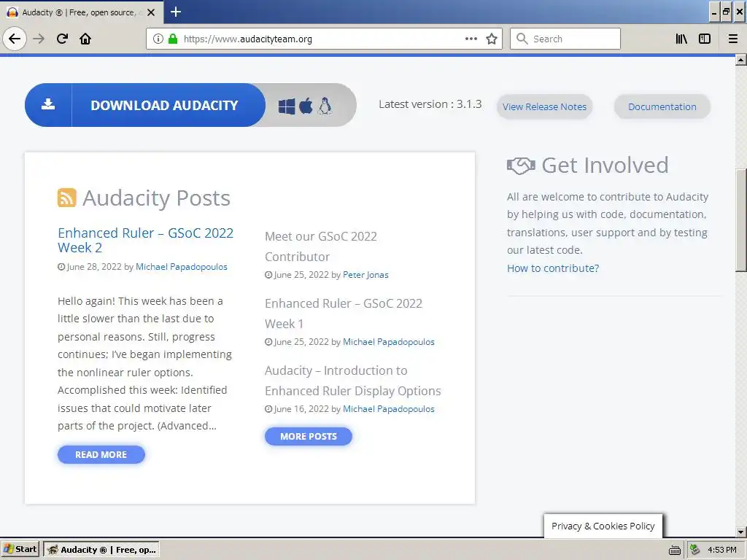The image size is (747, 560).
Task: Open the Library bookshelf icon
Action: 681,39
